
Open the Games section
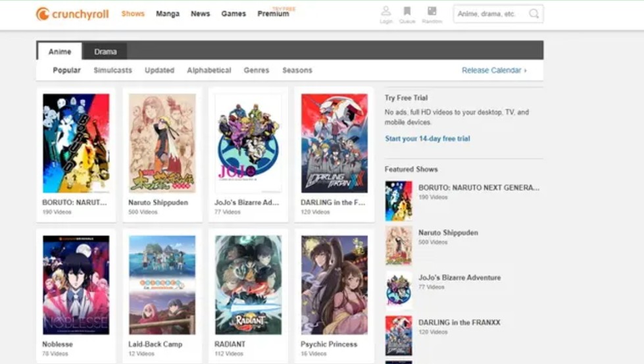[x=234, y=14]
